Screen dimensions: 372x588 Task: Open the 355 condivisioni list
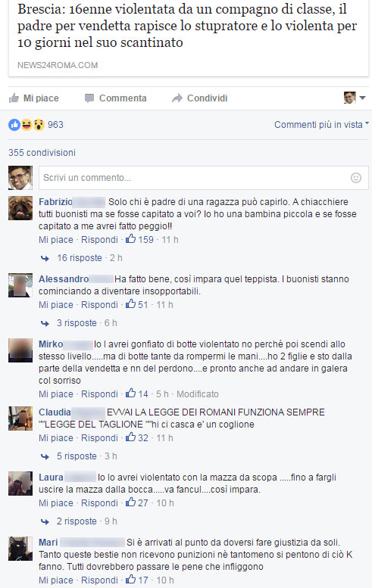(x=42, y=153)
